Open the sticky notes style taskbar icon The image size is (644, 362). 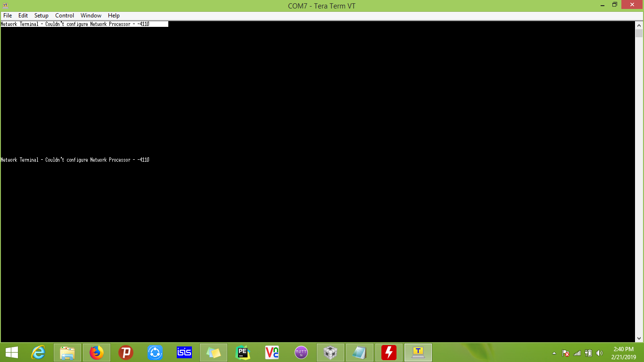click(214, 353)
